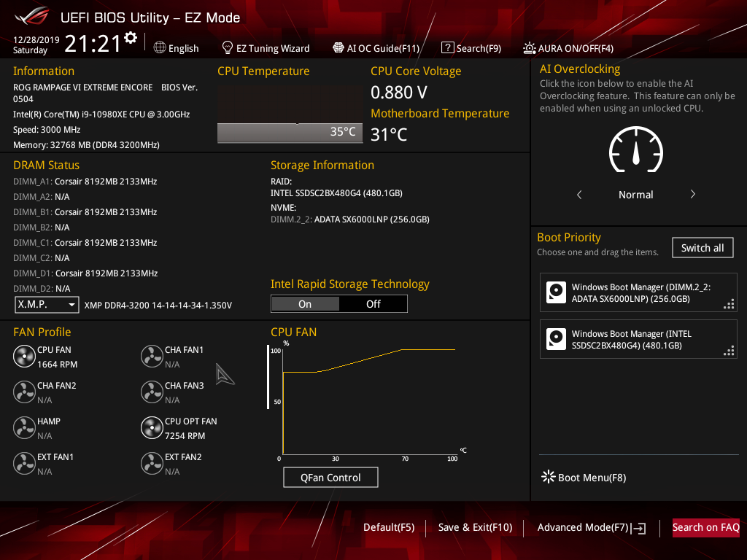Select Windows Boot Manager INTEL SSDSC2BX480G4 entry
The height and width of the screenshot is (560, 747).
(638, 339)
